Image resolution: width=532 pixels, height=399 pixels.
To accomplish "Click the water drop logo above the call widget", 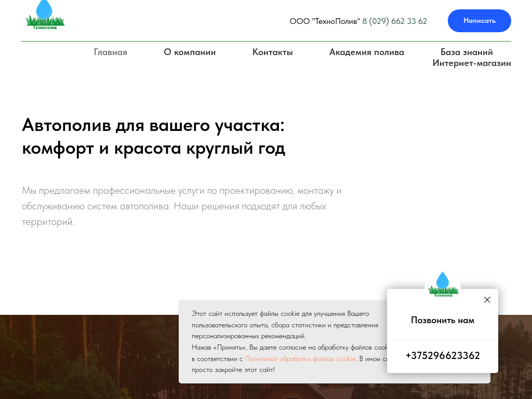I will (x=443, y=284).
